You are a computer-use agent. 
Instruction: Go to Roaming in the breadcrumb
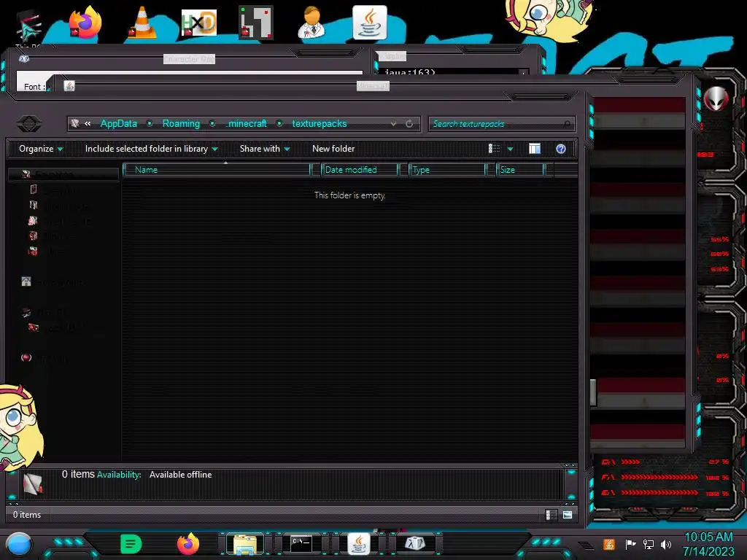pyautogui.click(x=181, y=124)
